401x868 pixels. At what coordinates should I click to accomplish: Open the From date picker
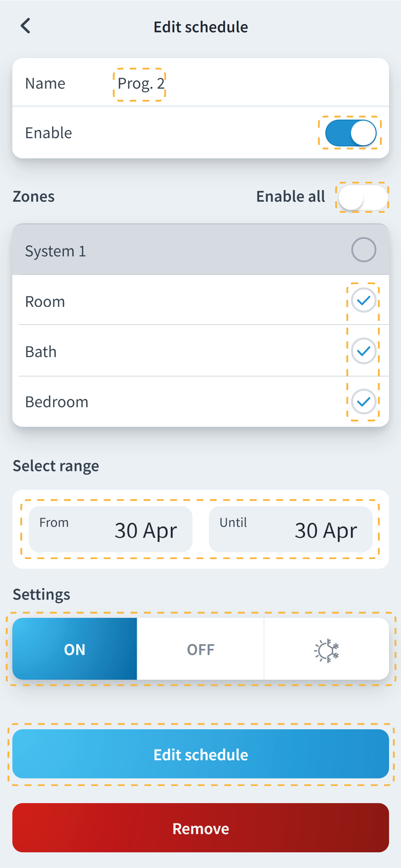[111, 529]
